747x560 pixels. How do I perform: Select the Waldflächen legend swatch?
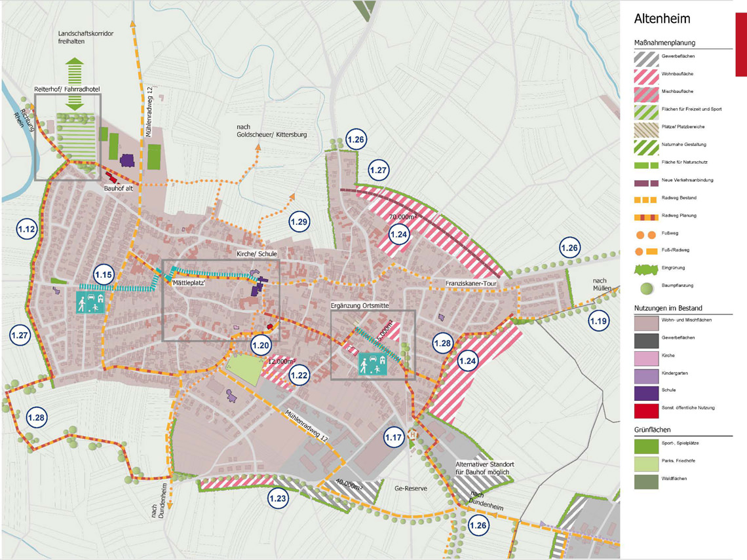pyautogui.click(x=646, y=481)
